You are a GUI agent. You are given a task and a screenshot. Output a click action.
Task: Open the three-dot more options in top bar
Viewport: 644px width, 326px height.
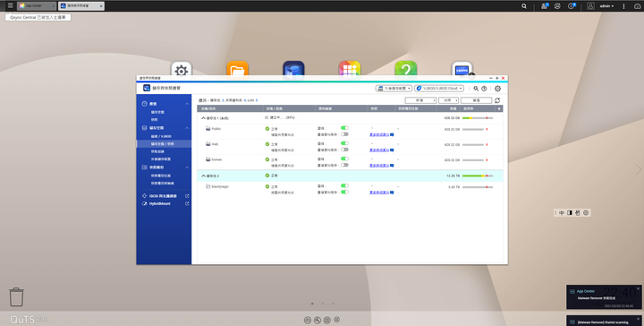pyautogui.click(x=624, y=6)
